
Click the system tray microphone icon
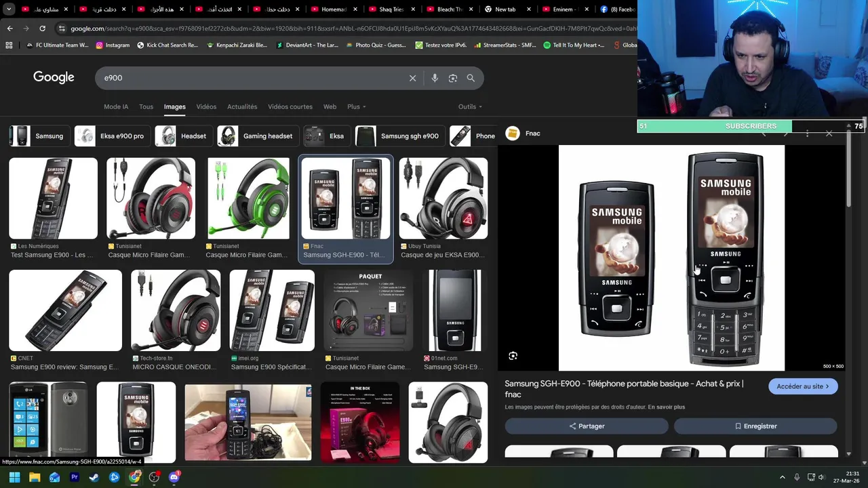pyautogui.click(x=797, y=477)
